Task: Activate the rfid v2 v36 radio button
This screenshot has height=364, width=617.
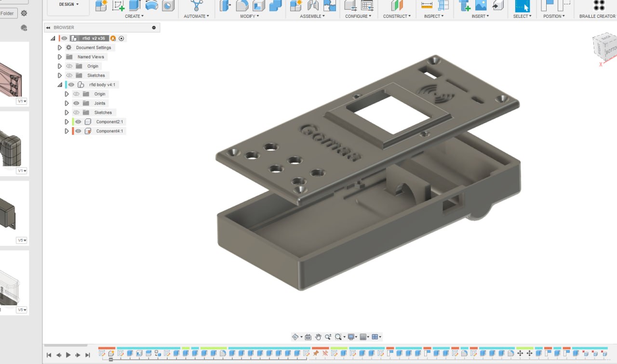Action: click(121, 39)
